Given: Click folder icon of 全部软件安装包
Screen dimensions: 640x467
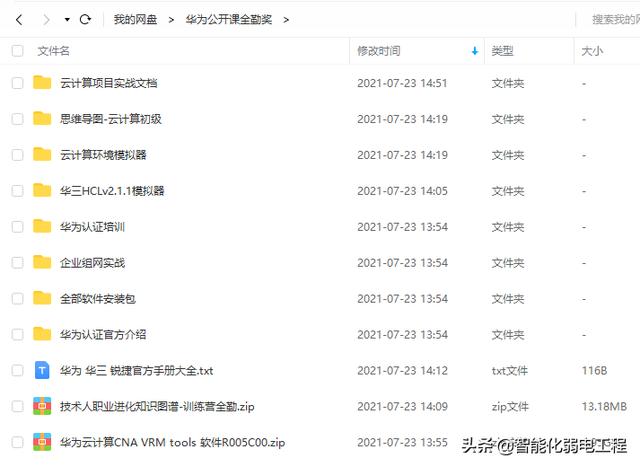Looking at the screenshot, I should (42, 298).
